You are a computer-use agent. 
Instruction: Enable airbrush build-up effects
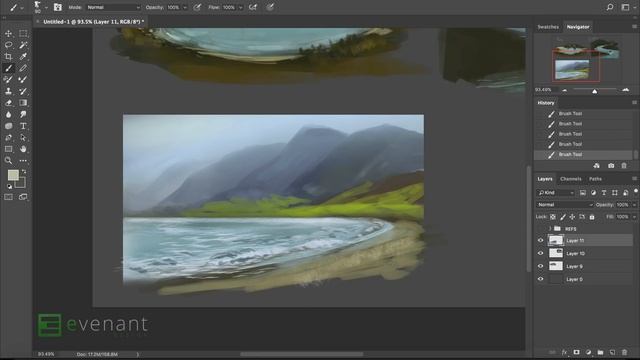(x=253, y=7)
